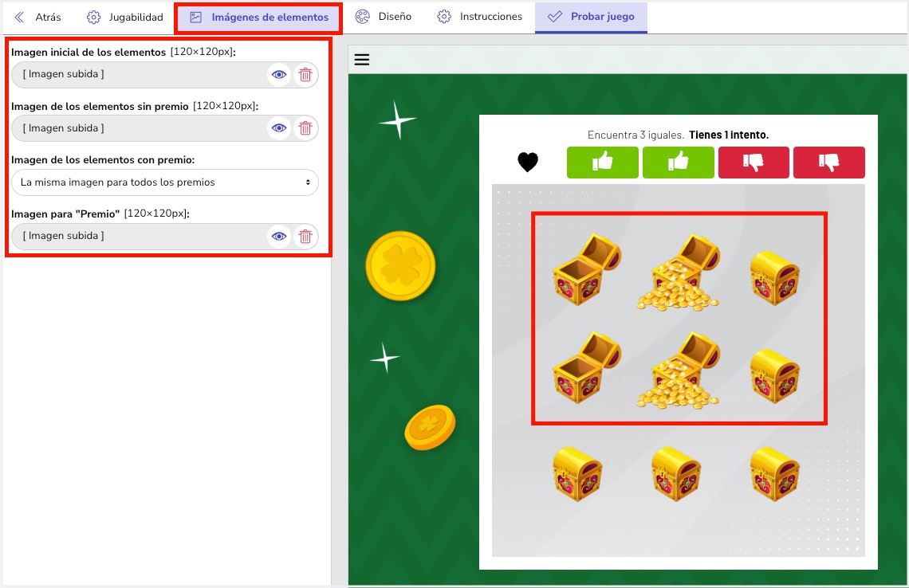Click the Atrás back button

(38, 17)
